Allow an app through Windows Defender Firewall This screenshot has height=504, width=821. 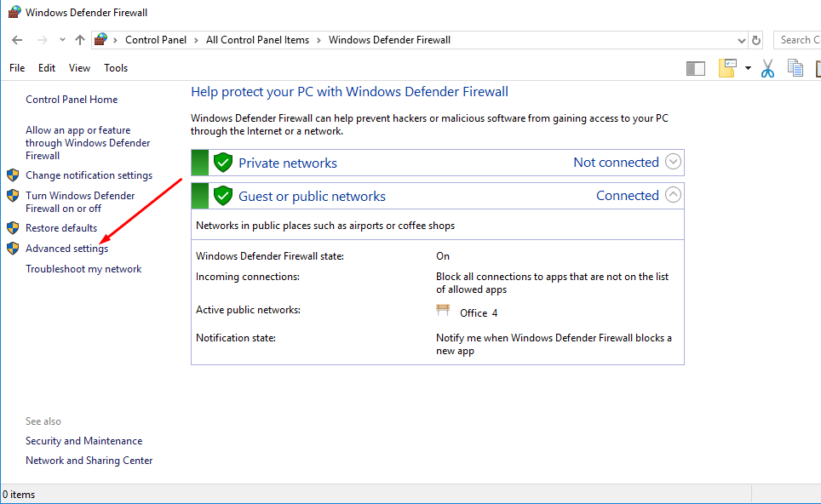(88, 143)
